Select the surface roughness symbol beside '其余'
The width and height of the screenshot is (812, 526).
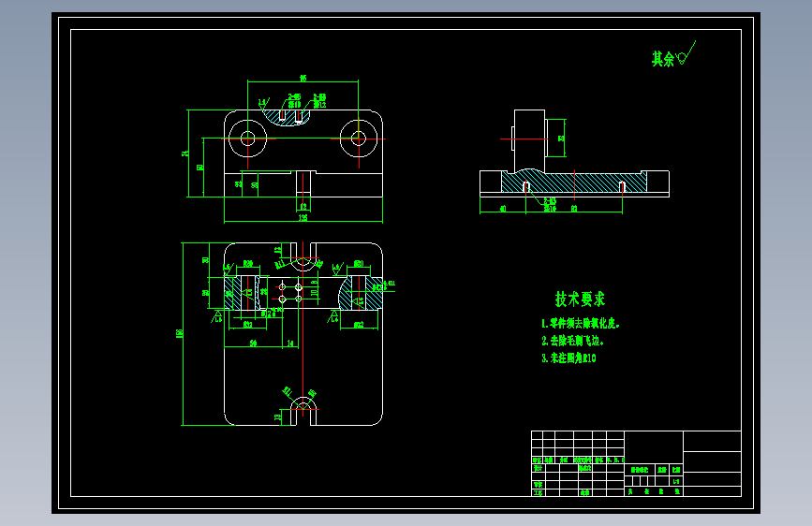point(687,53)
